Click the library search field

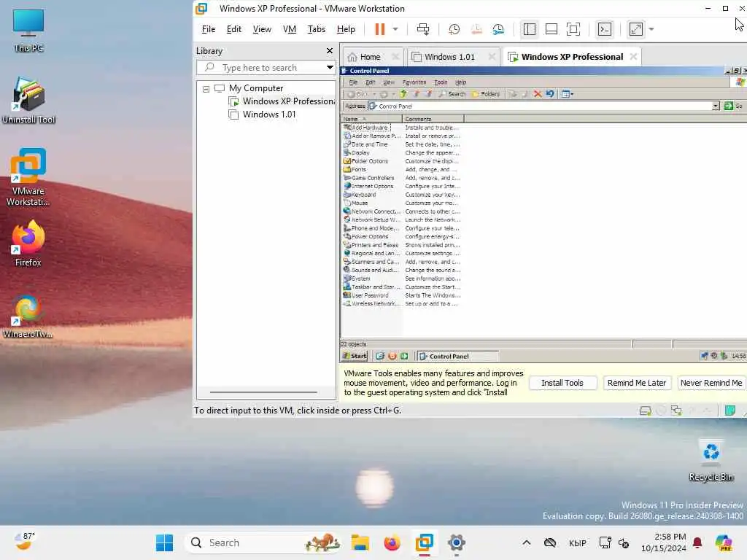coord(267,68)
